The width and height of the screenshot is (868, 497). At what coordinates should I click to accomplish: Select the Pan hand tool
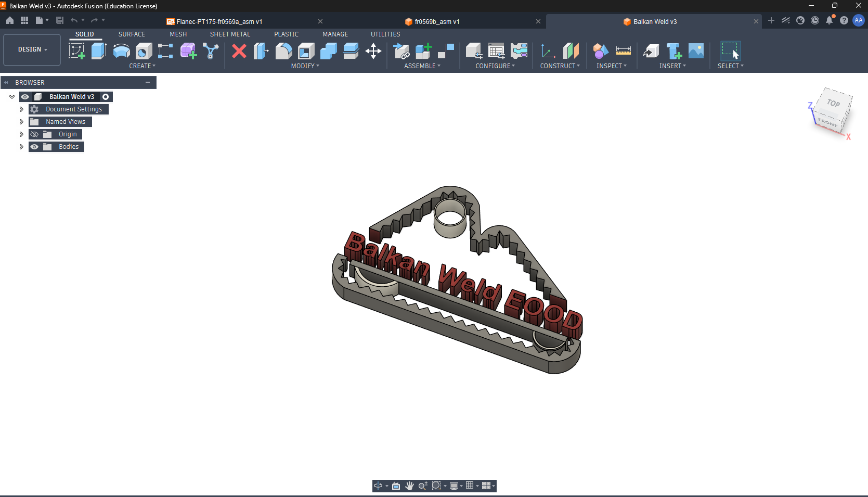pos(409,486)
